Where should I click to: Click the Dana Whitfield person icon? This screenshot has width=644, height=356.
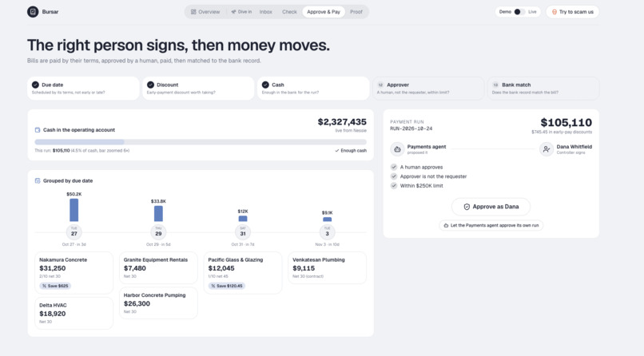[547, 149]
